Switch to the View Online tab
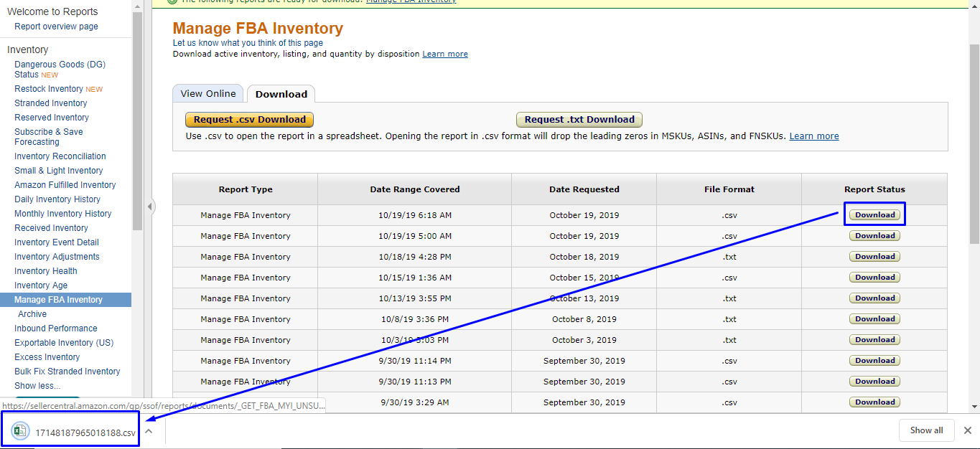This screenshot has width=980, height=449. 208,93
